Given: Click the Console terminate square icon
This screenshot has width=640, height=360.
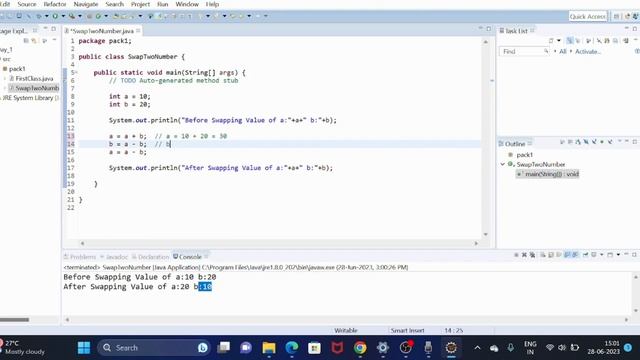Looking at the screenshot, I should 516,255.
